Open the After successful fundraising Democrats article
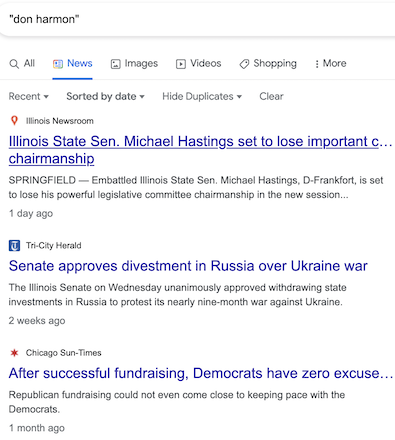 point(201,373)
